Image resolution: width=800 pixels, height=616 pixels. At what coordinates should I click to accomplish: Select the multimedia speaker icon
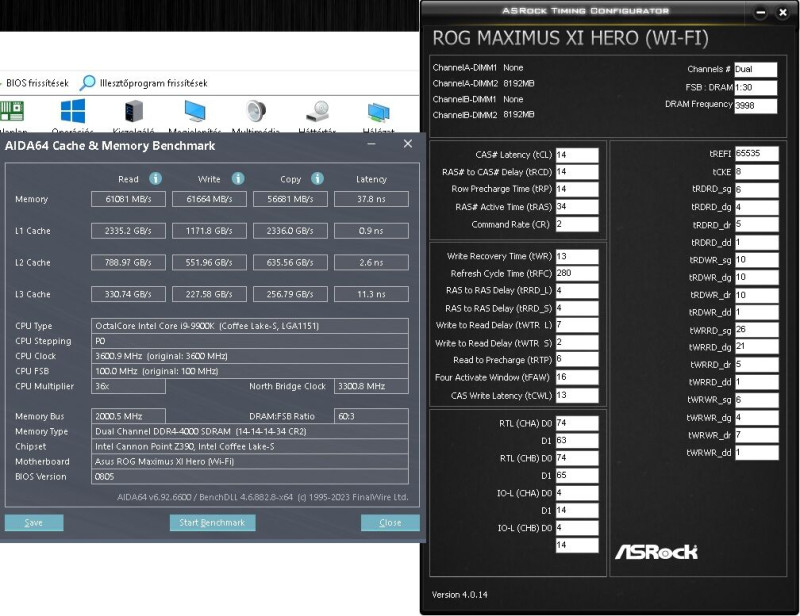[x=256, y=111]
